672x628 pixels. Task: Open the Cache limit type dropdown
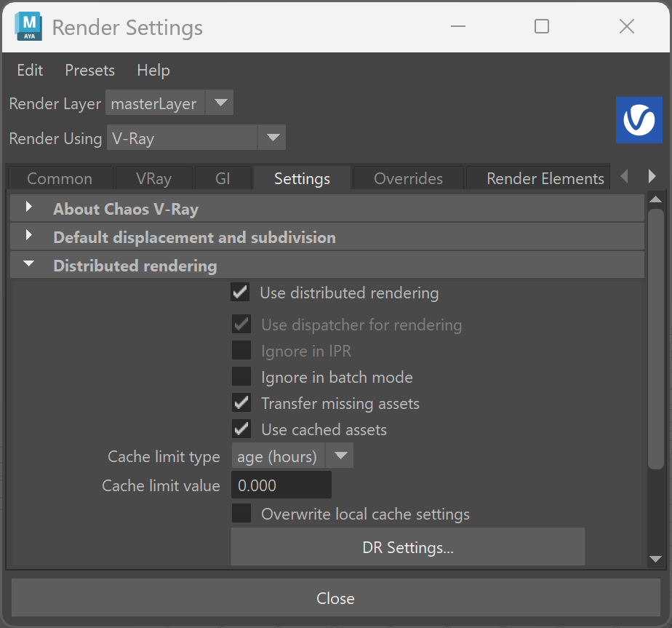292,456
